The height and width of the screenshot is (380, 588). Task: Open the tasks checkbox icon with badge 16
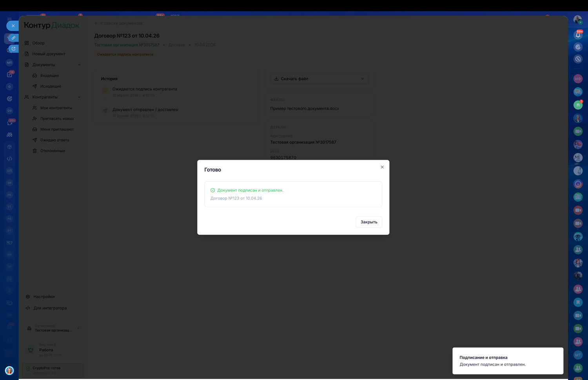[9, 74]
